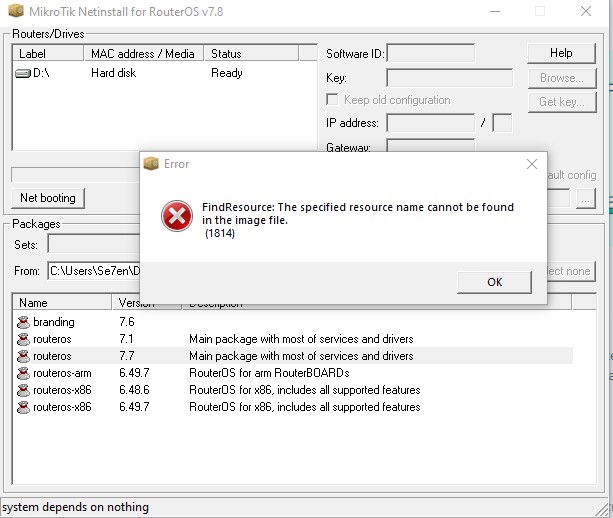Focus the IP address field

pos(430,123)
